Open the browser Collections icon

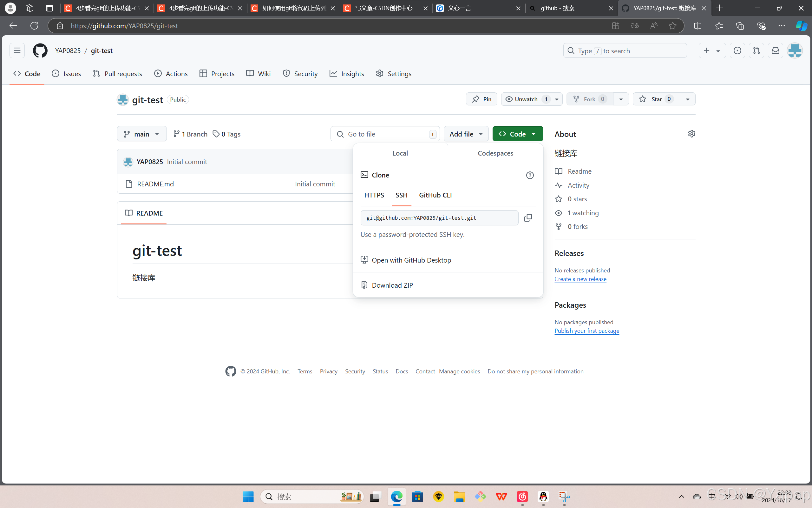[740, 25]
